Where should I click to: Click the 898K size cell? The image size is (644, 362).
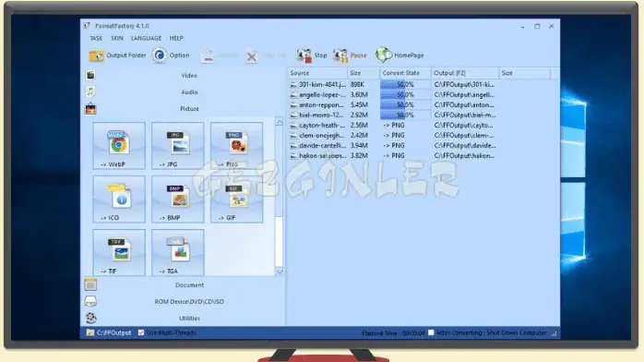[x=357, y=84]
